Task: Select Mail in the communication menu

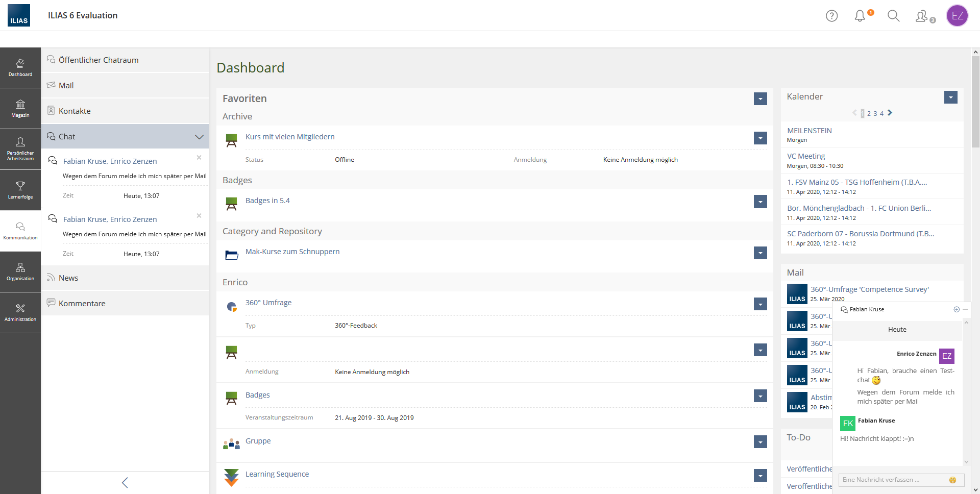Action: pyautogui.click(x=66, y=86)
